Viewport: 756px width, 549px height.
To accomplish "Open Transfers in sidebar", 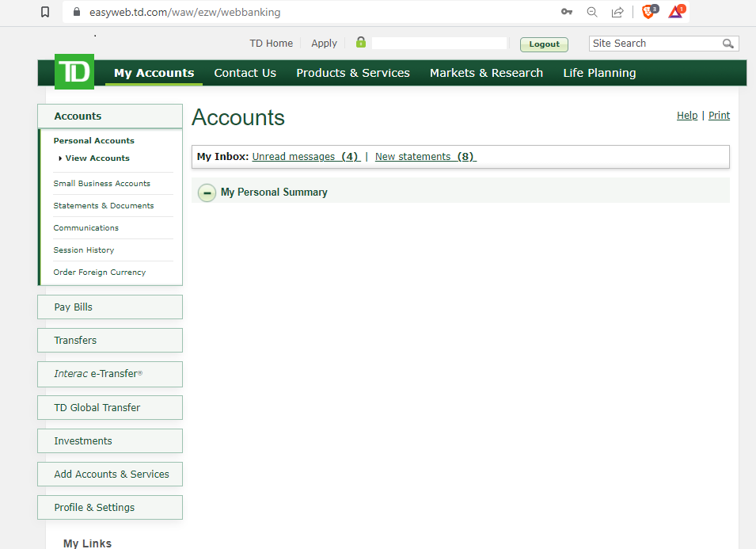I will pos(110,340).
